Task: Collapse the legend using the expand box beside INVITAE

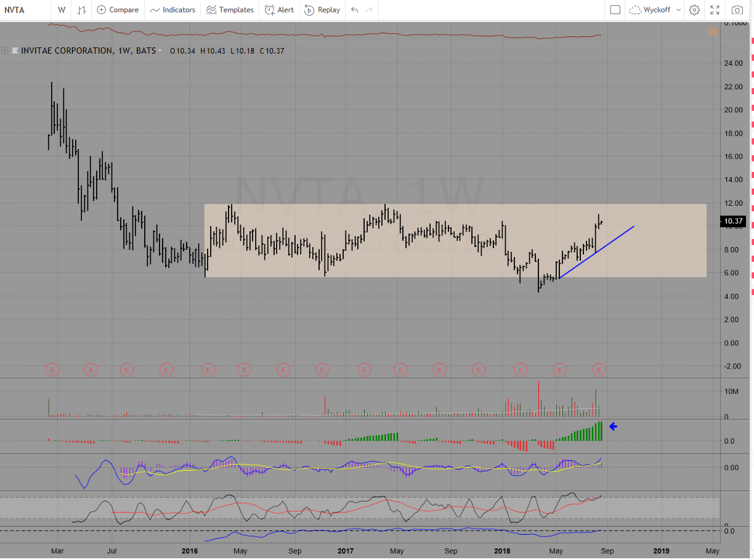Action: click(x=5, y=51)
